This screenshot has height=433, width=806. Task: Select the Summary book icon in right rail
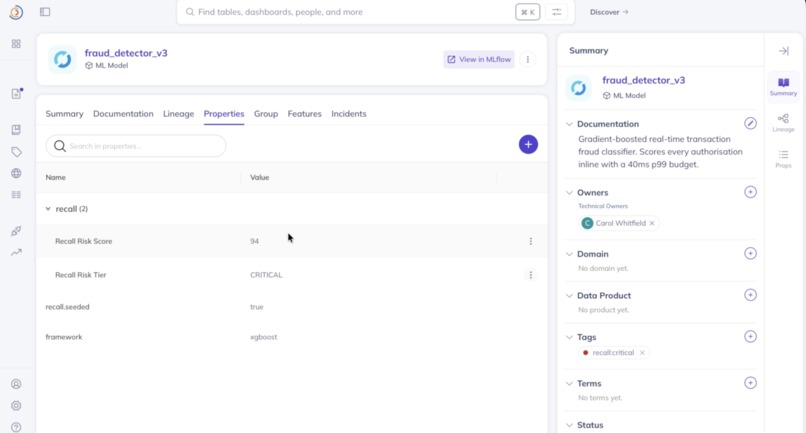(x=783, y=87)
